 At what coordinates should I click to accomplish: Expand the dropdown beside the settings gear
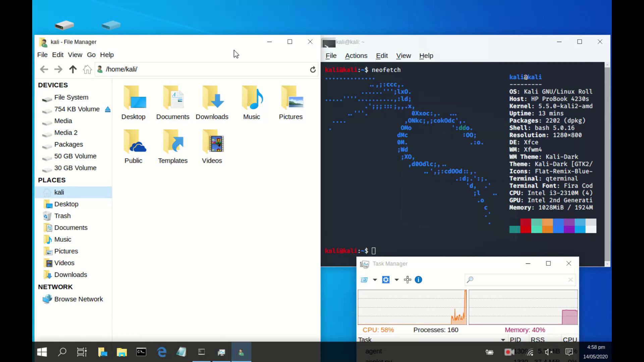(x=396, y=280)
